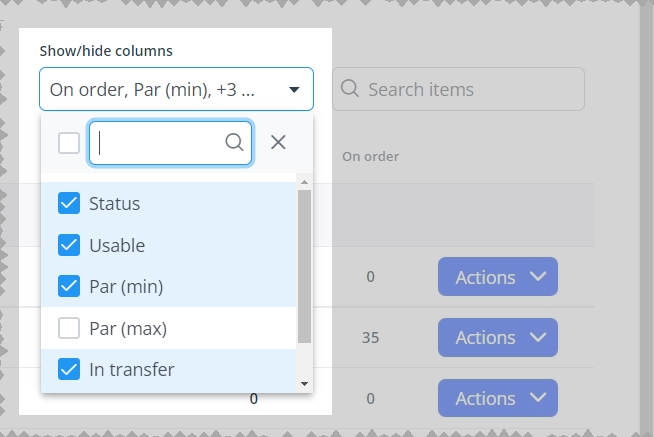Enable the Par (max) column checkbox
654x437 pixels.
coord(69,328)
